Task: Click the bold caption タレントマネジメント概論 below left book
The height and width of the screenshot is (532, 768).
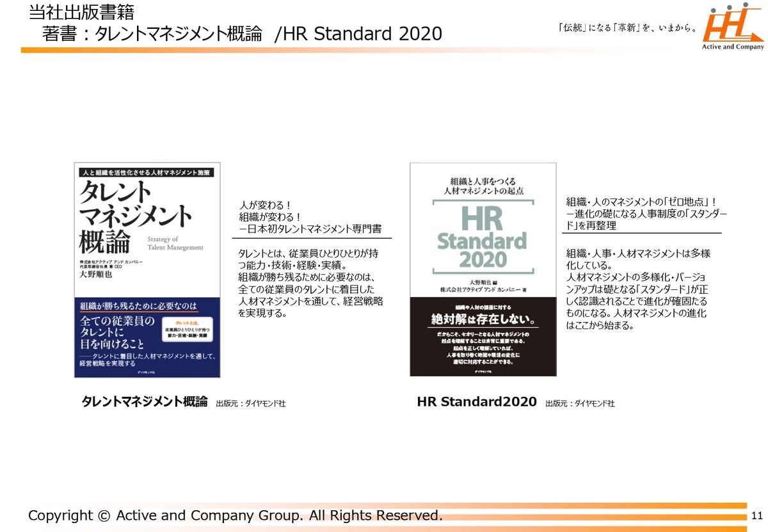Action: [145, 402]
